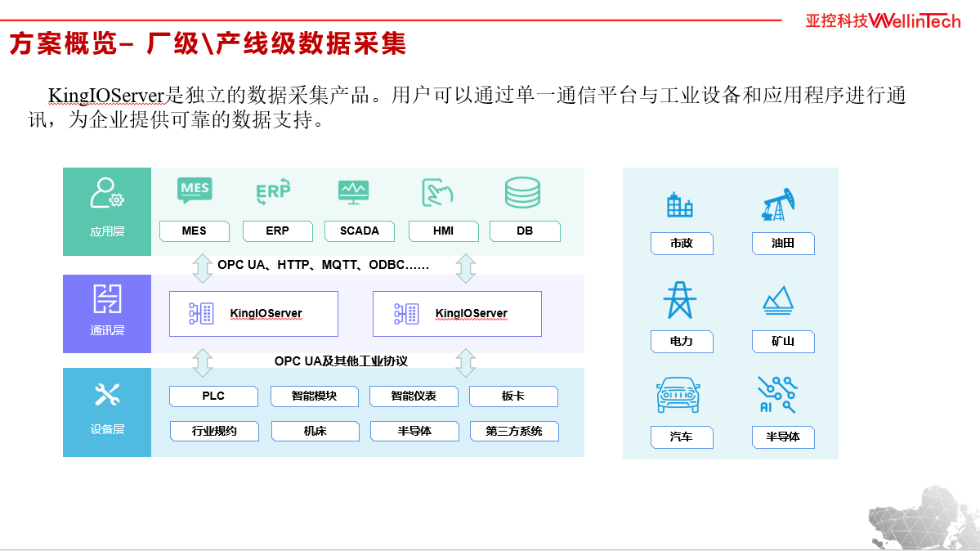Select the device layer wrench-tools icon
The width and height of the screenshot is (980, 551).
(x=107, y=396)
